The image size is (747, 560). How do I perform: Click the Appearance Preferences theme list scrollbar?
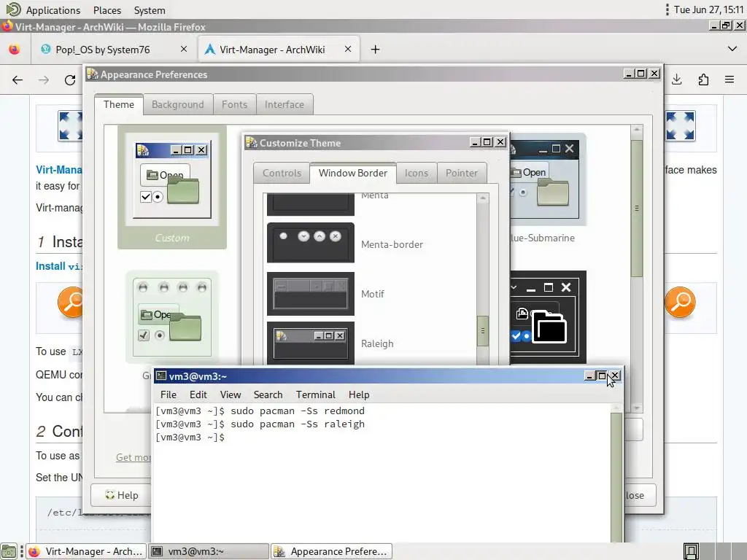coord(637,208)
